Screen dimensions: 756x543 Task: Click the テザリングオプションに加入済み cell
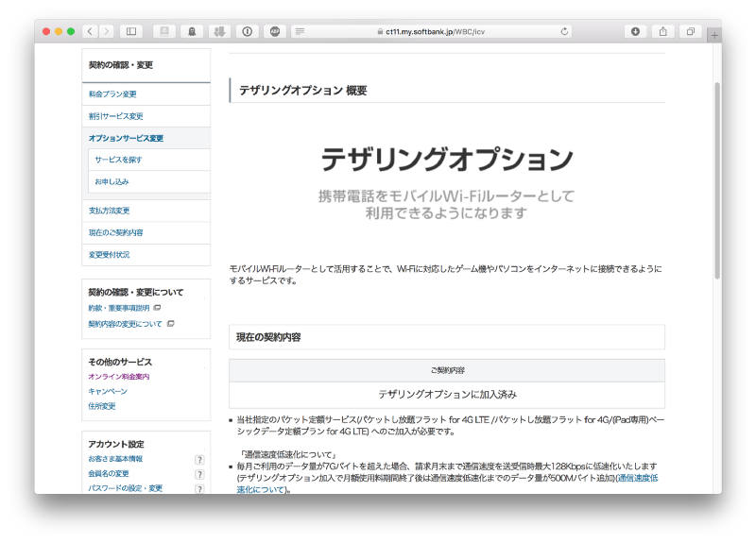click(447, 395)
